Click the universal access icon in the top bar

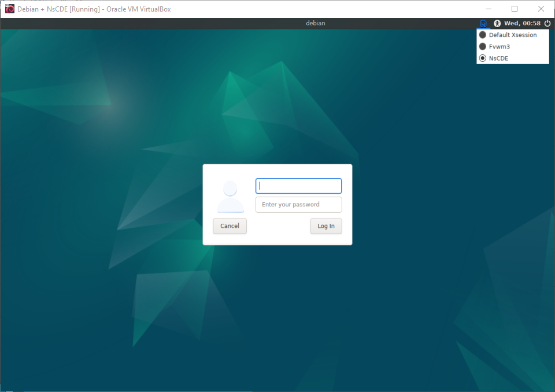497,23
